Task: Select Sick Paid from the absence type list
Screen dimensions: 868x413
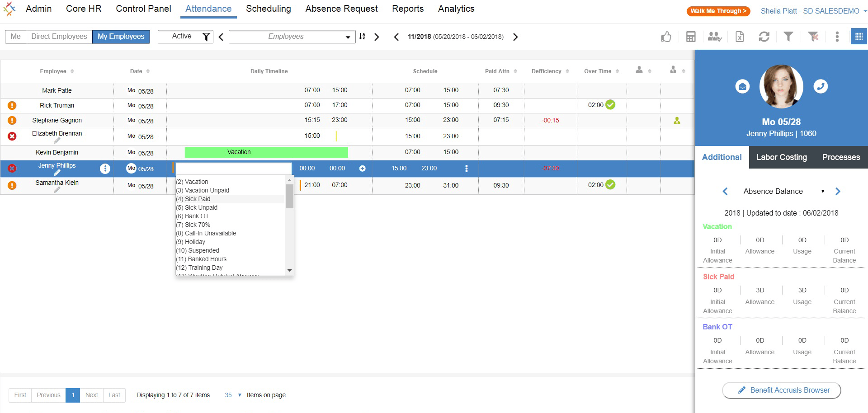Action: (x=193, y=199)
